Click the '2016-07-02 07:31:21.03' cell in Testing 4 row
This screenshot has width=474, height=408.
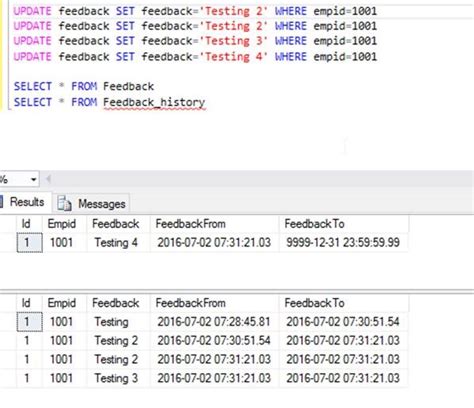[x=214, y=243]
